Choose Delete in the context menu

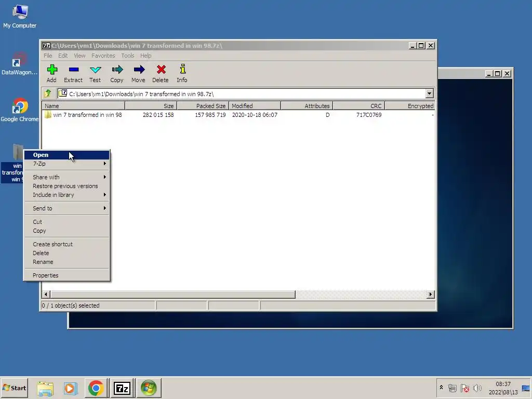click(x=67, y=253)
